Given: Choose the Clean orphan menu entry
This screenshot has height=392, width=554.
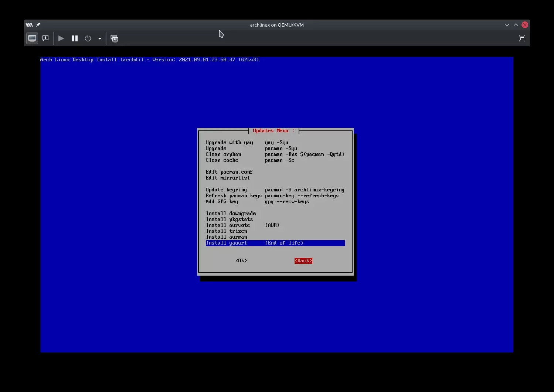Looking at the screenshot, I should tap(223, 154).
